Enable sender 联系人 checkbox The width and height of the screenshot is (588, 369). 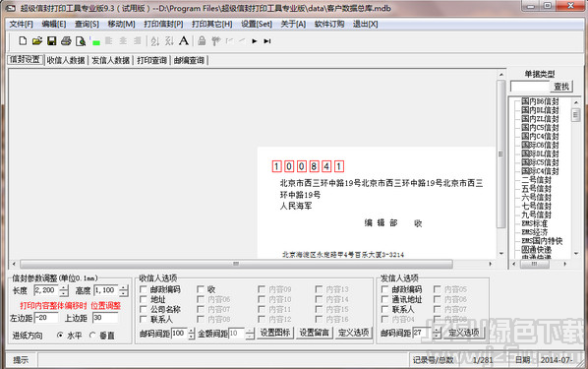384,309
